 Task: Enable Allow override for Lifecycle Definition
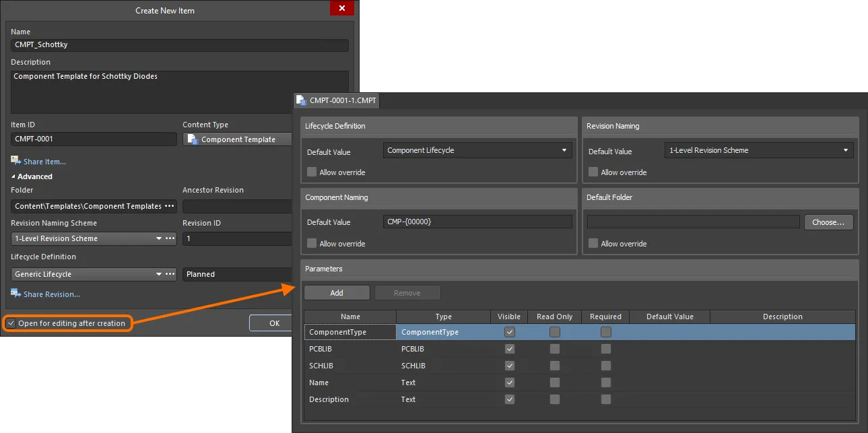coord(311,172)
